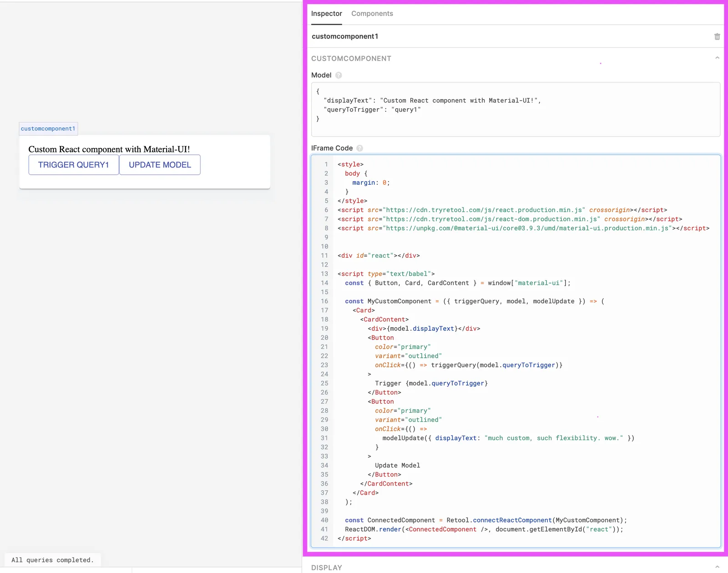Screen dimensions: 728x573
Task: Click the material-ui script URL on line 8
Action: coord(527,228)
